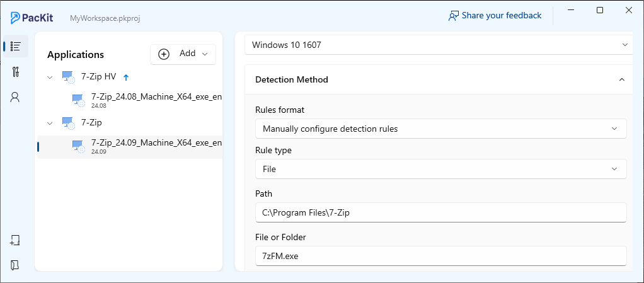Maximize the PacKit window

click(x=600, y=11)
